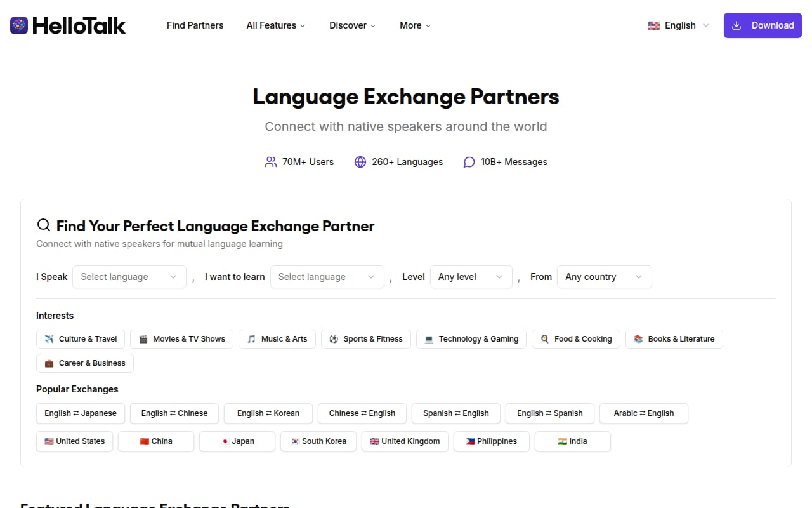This screenshot has width=812, height=508.
Task: Open the From country dropdown
Action: [x=605, y=277]
